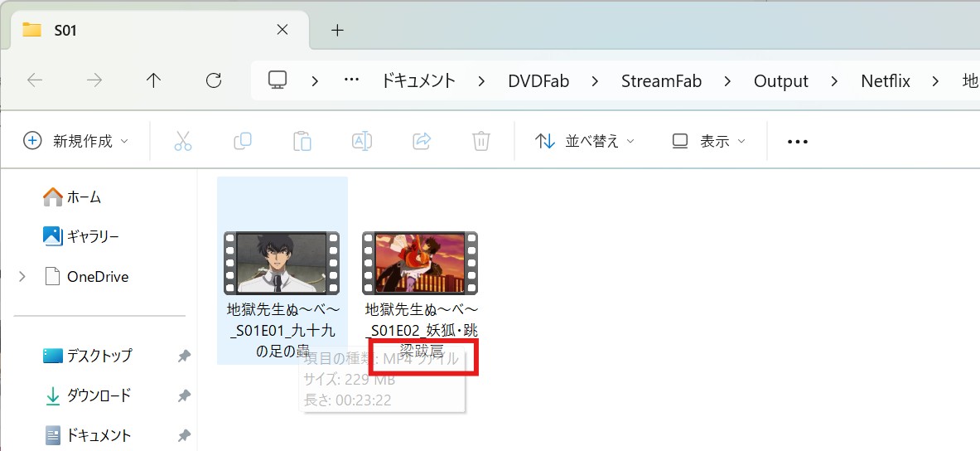Image resolution: width=980 pixels, height=451 pixels.
Task: Click the Rename icon in toolbar
Action: 362,142
